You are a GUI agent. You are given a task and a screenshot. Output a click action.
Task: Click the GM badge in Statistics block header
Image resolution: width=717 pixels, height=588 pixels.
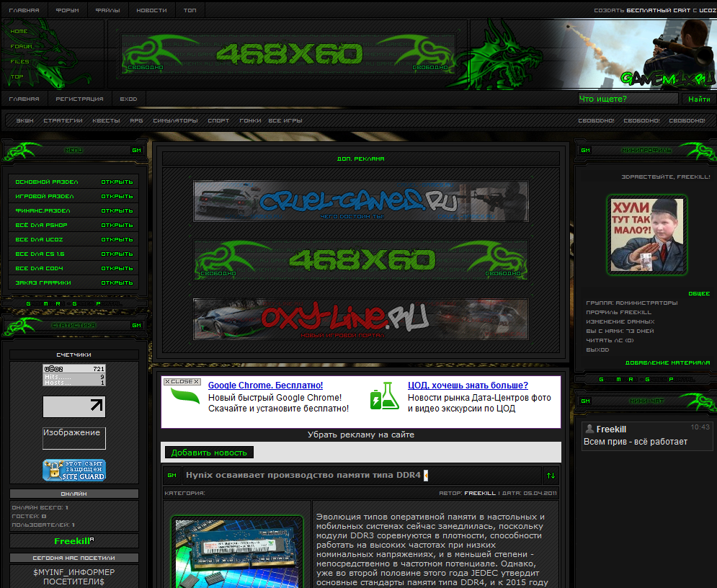coord(136,326)
